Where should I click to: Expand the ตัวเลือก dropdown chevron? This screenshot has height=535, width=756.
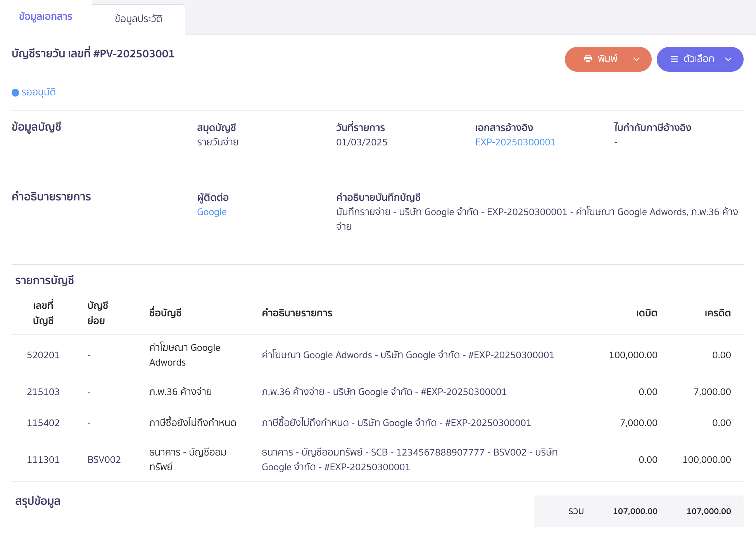click(728, 59)
